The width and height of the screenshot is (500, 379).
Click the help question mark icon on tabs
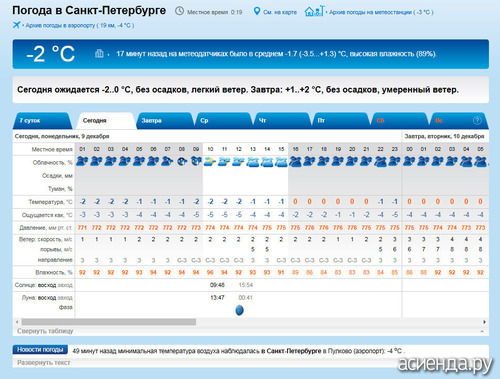point(477,121)
